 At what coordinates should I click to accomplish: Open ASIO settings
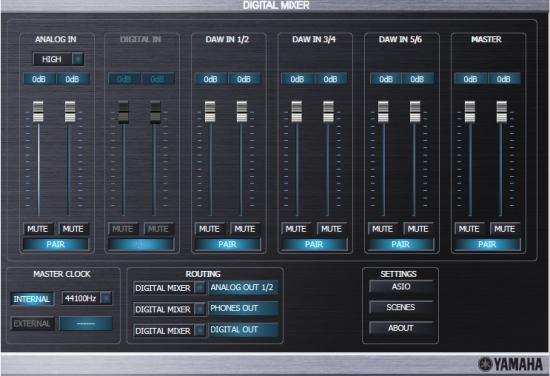coord(401,287)
